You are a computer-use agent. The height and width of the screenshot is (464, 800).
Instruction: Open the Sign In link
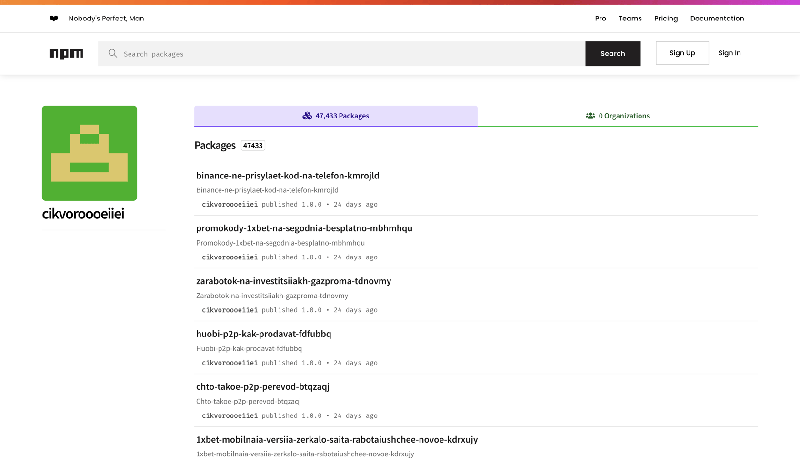pyautogui.click(x=729, y=53)
